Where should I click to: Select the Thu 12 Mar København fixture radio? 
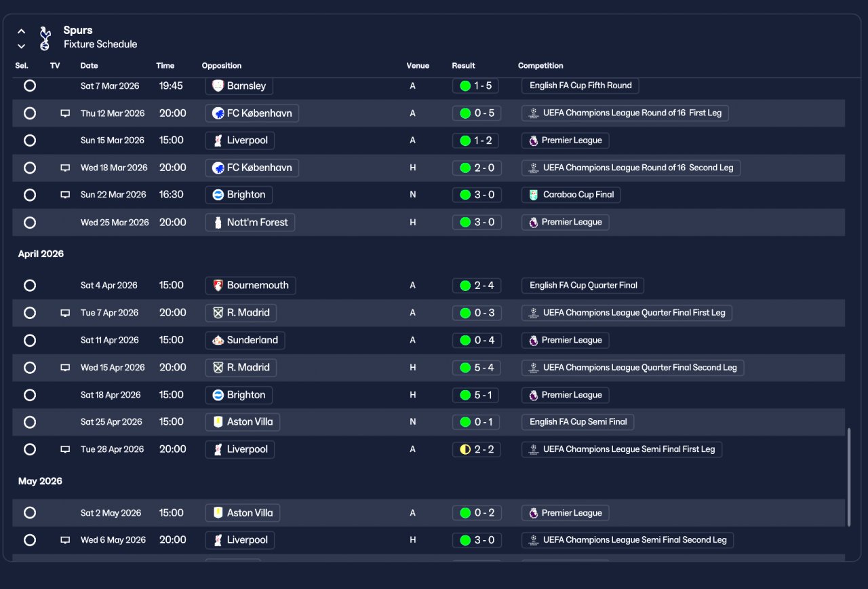click(30, 113)
